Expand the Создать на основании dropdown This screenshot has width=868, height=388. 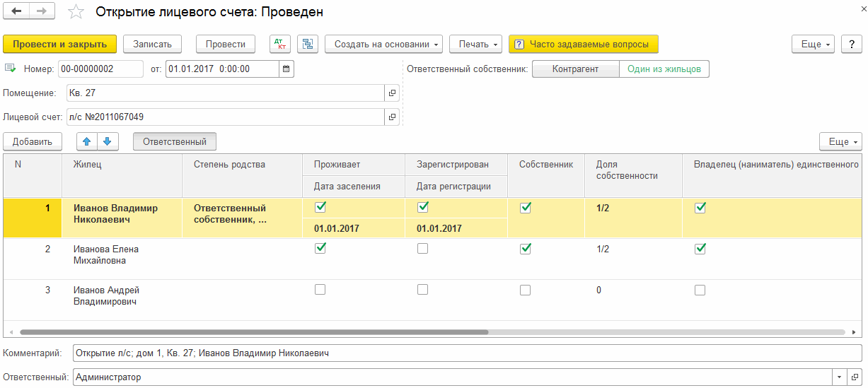[x=383, y=44]
